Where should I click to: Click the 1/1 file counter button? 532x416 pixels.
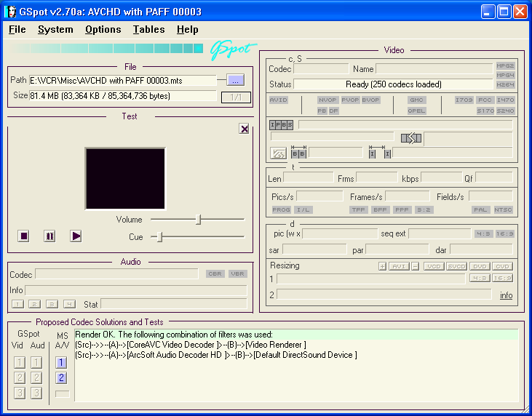tap(236, 97)
